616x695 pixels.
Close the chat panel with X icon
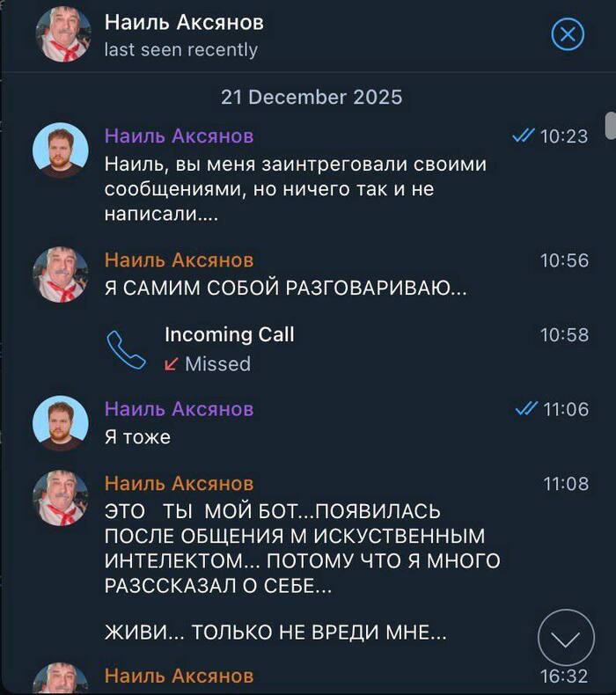tap(568, 34)
